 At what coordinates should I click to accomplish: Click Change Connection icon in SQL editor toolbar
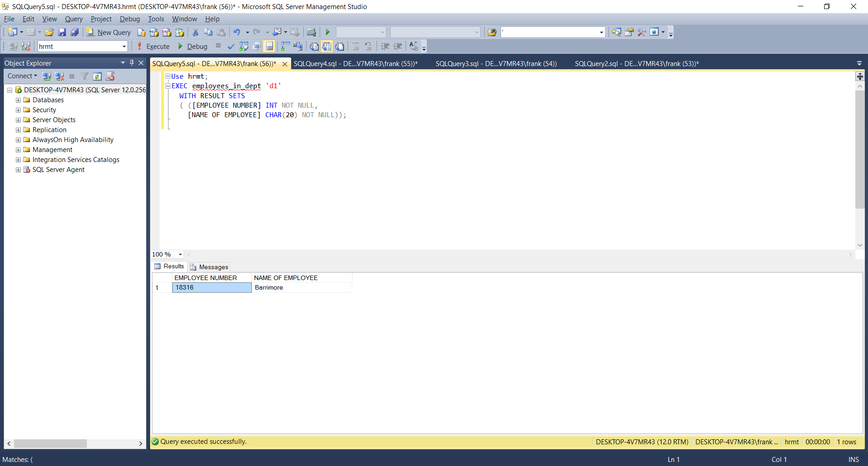[26, 46]
